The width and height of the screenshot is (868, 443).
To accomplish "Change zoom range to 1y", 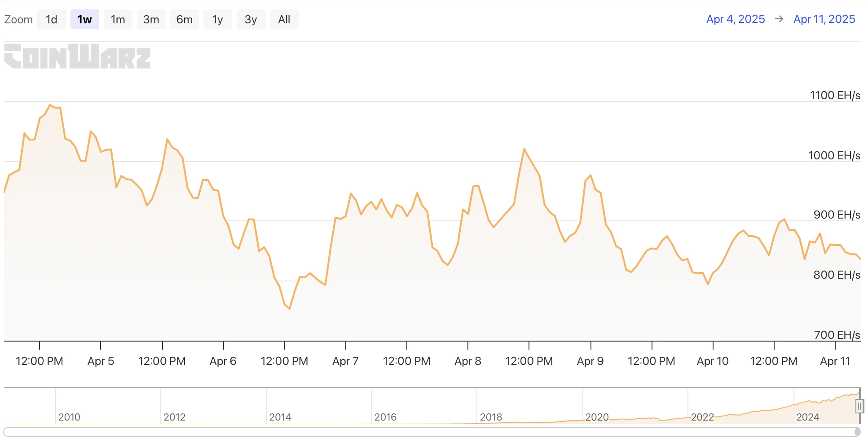I will (x=217, y=20).
